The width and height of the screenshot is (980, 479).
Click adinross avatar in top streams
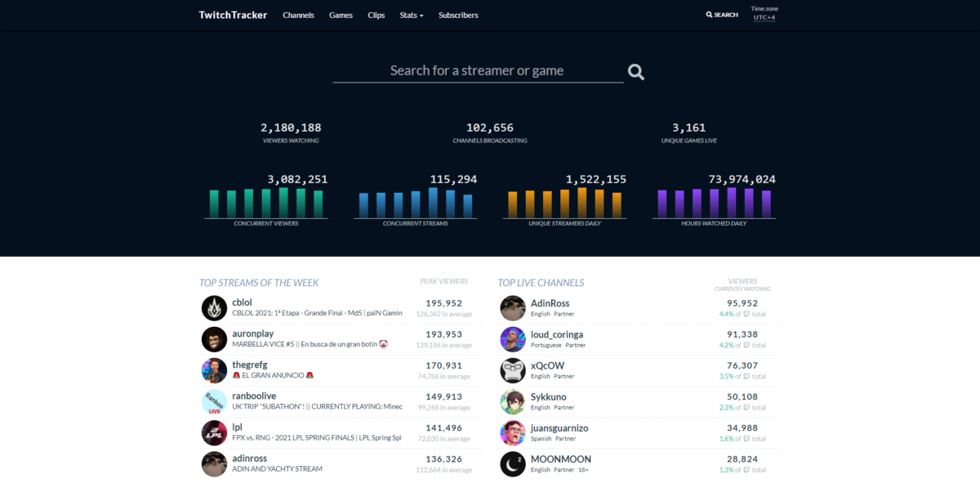coord(214,463)
